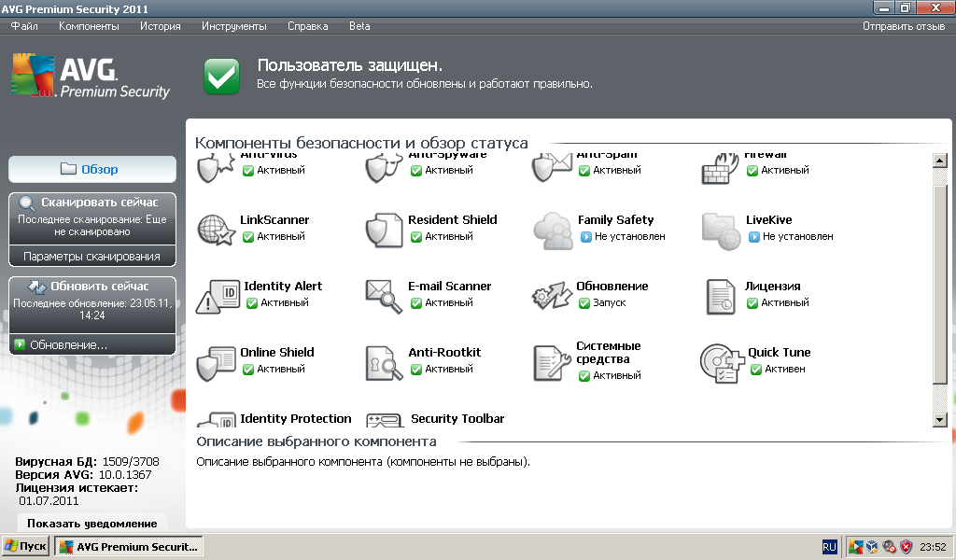
Task: Click the Системные средства tools icon
Action: pyautogui.click(x=553, y=363)
